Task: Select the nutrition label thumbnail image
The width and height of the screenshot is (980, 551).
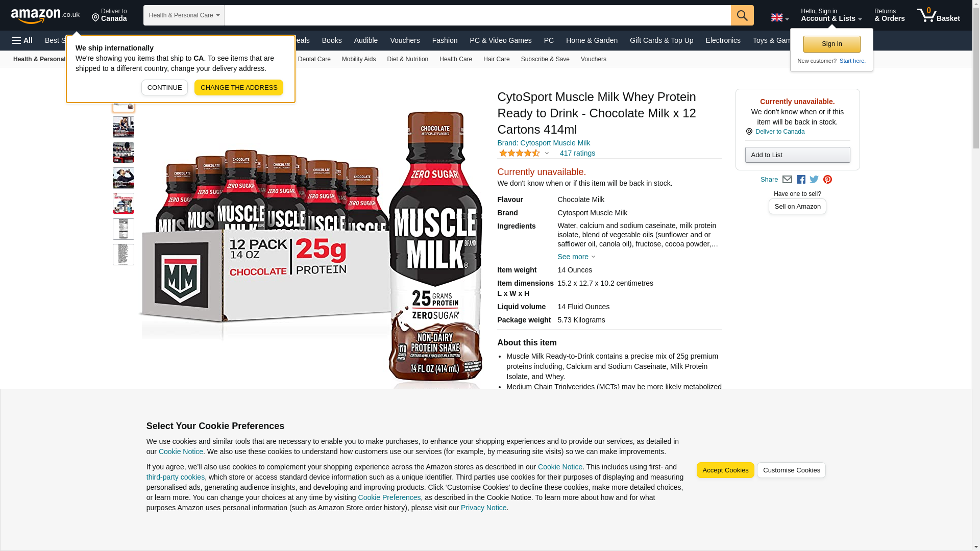Action: [x=124, y=229]
